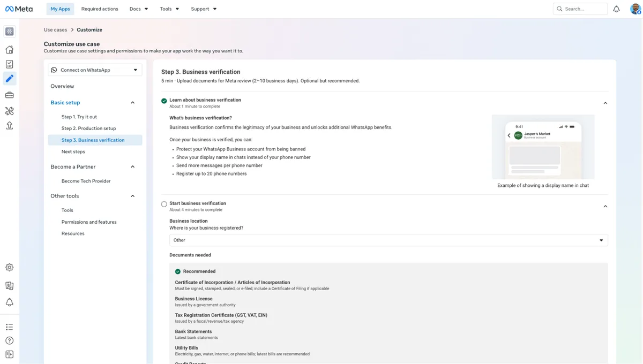Open the Docs dropdown menu
This screenshot has width=643, height=364.
139,9
